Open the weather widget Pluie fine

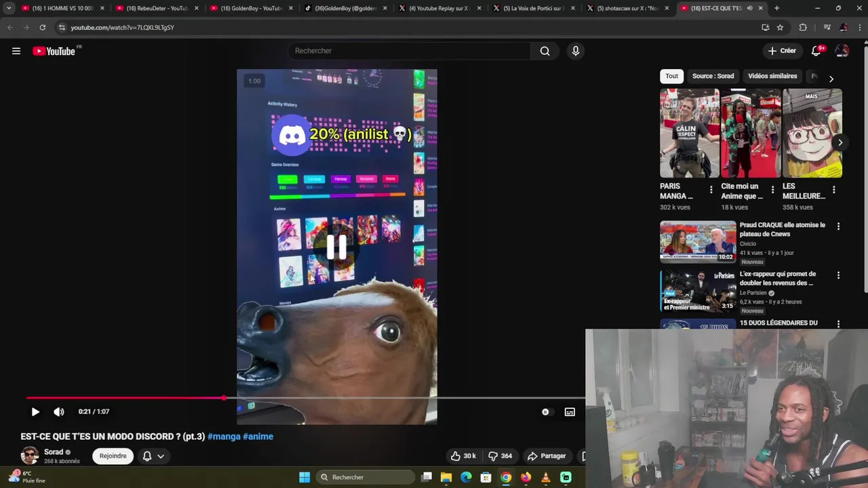(28, 477)
